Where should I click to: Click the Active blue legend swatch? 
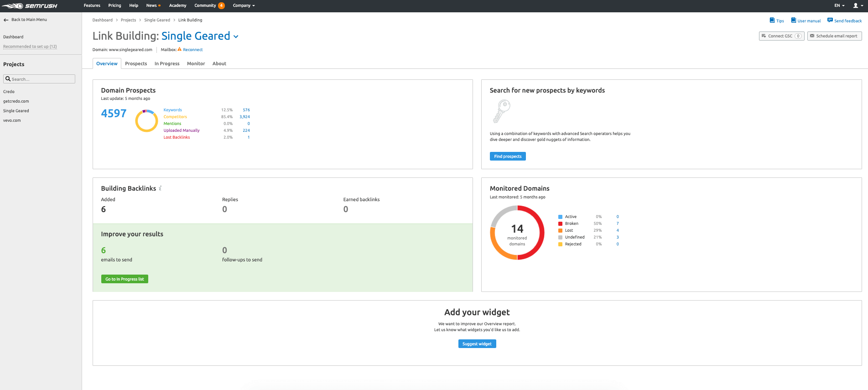click(x=560, y=217)
